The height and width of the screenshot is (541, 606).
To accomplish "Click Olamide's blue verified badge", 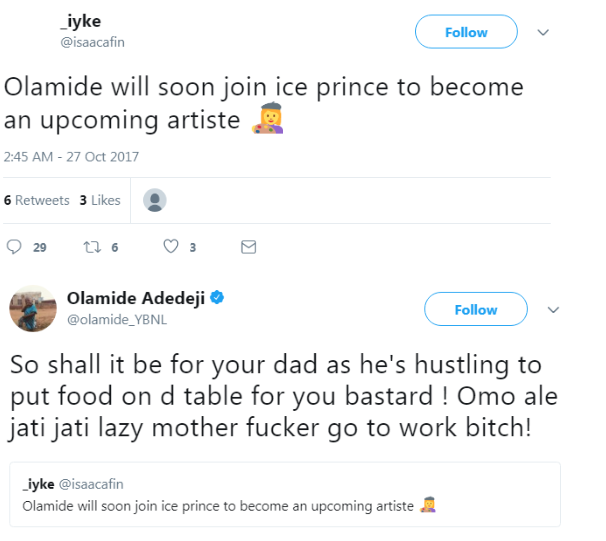I will pos(216,297).
